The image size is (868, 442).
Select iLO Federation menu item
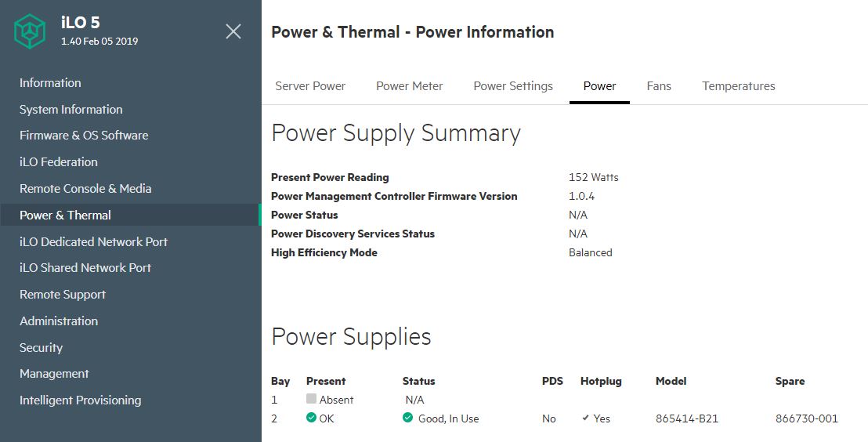click(59, 162)
